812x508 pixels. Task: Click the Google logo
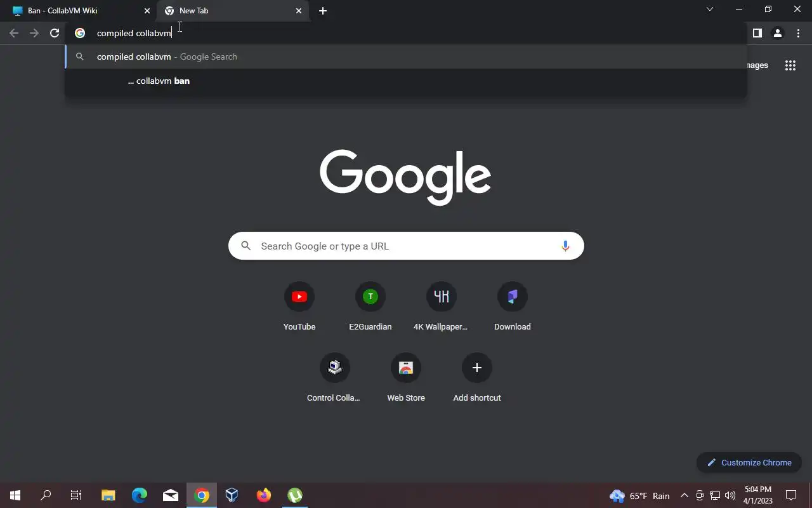[405, 177]
